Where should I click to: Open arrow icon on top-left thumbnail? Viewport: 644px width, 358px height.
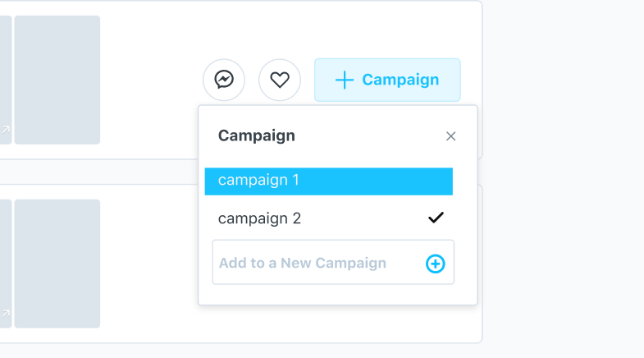tap(5, 130)
